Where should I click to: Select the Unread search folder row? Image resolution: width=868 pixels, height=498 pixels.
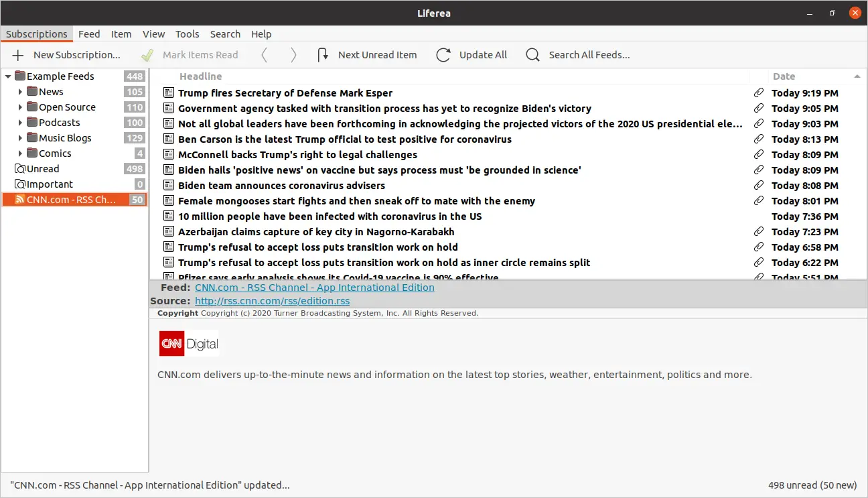click(74, 169)
